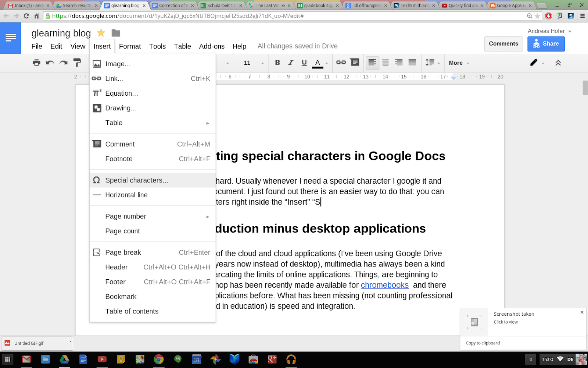The width and height of the screenshot is (588, 368).
Task: Open Google Drive from the shelf
Action: point(64,359)
